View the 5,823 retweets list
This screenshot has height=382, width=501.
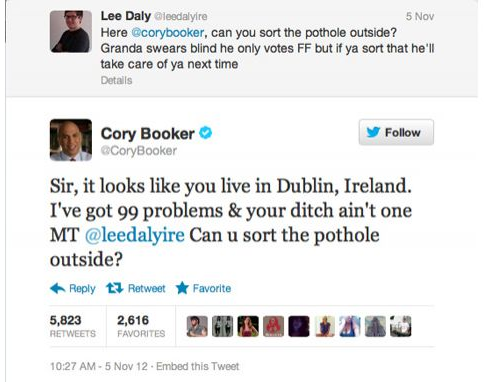tap(72, 326)
